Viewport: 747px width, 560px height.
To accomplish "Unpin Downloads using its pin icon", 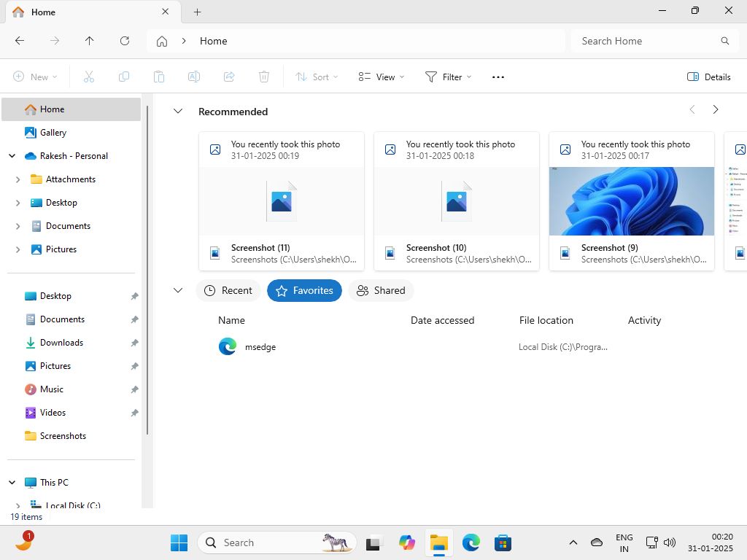I will [134, 343].
